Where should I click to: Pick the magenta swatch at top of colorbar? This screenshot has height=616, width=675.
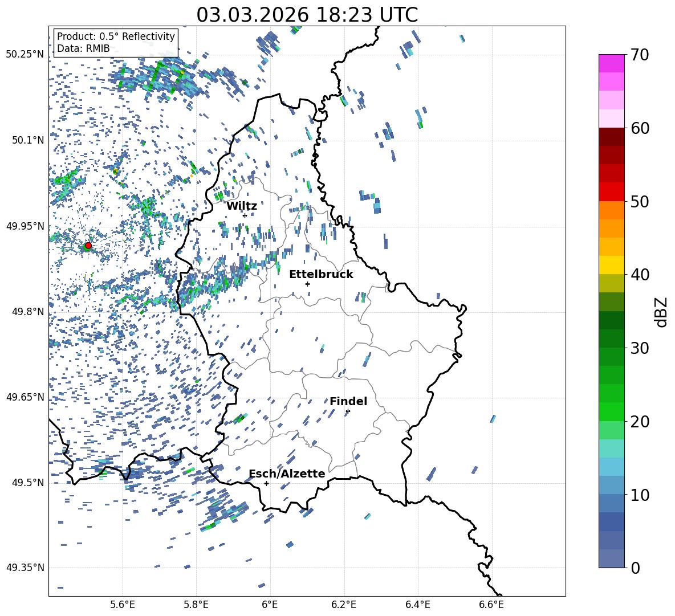point(612,63)
